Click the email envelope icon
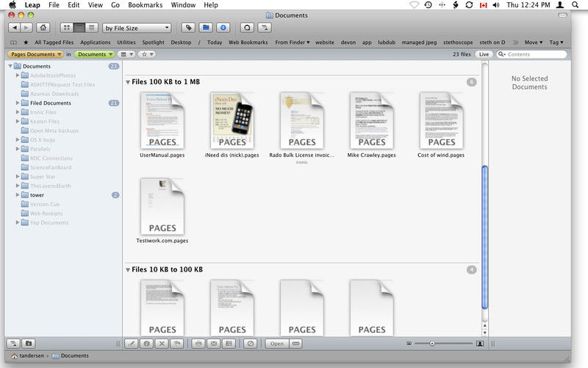 click(x=214, y=343)
